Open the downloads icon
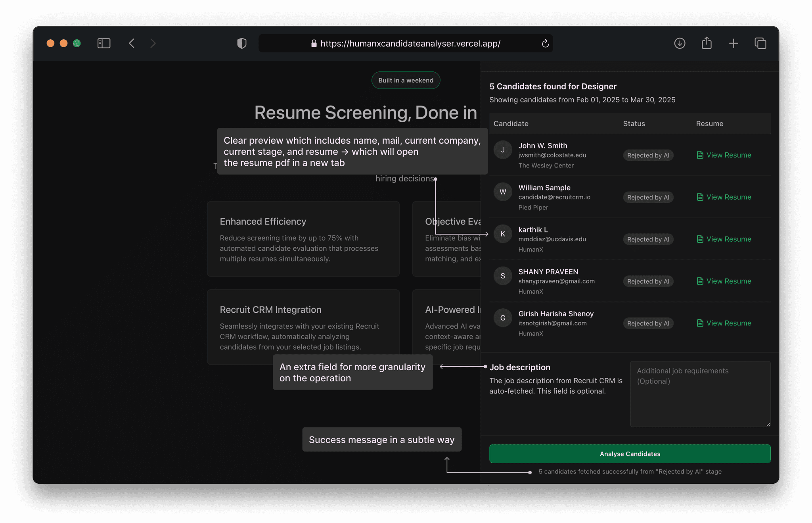Viewport: 812px width, 523px height. click(680, 43)
